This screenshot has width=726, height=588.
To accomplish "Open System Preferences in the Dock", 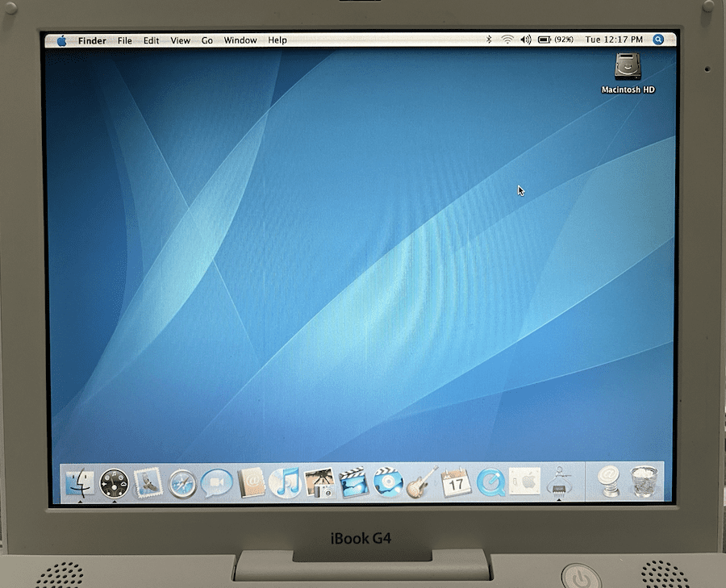I will click(x=524, y=482).
